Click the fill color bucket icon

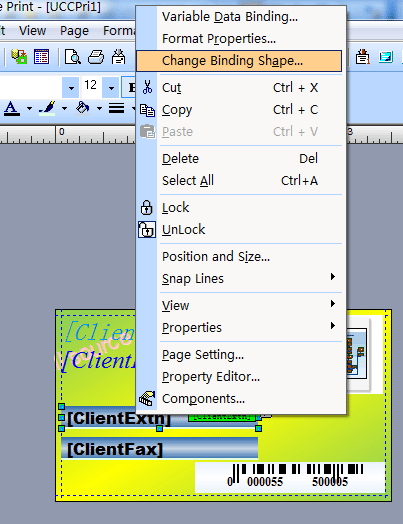83,108
